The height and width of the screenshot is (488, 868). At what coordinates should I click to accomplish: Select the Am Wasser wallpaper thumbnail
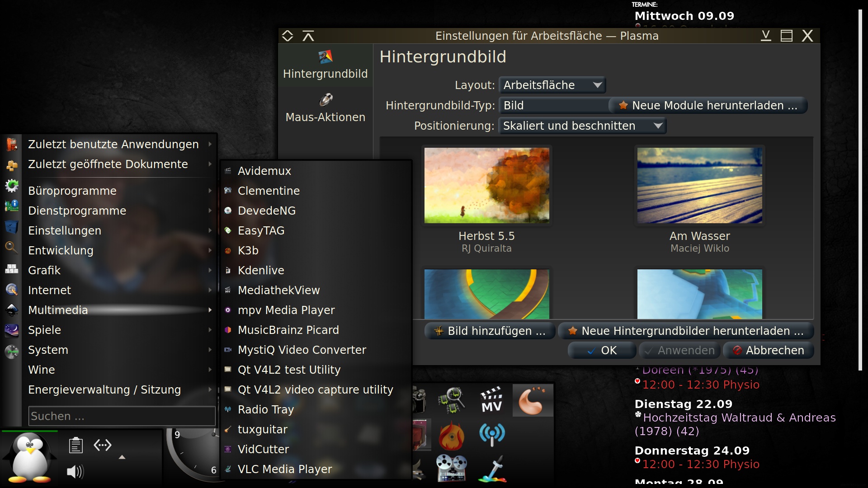(700, 185)
